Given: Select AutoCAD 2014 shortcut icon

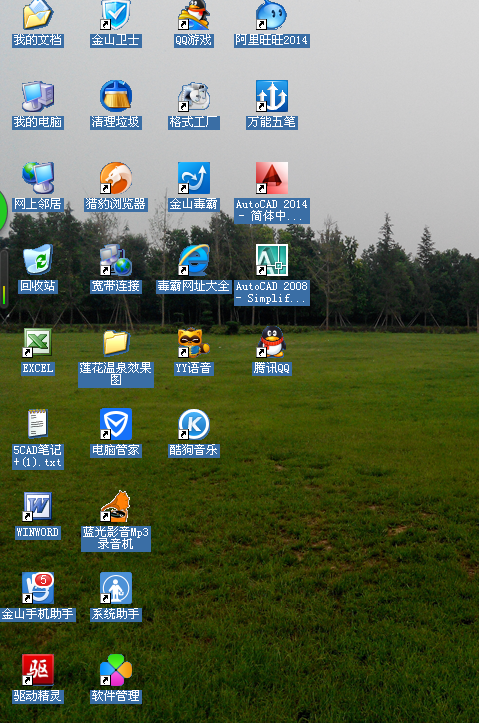Looking at the screenshot, I should click(272, 178).
